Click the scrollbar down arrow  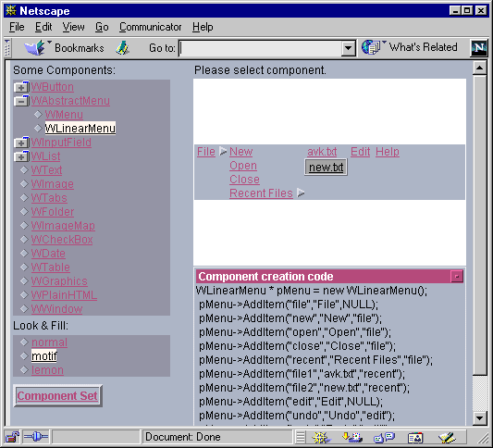[x=479, y=418]
